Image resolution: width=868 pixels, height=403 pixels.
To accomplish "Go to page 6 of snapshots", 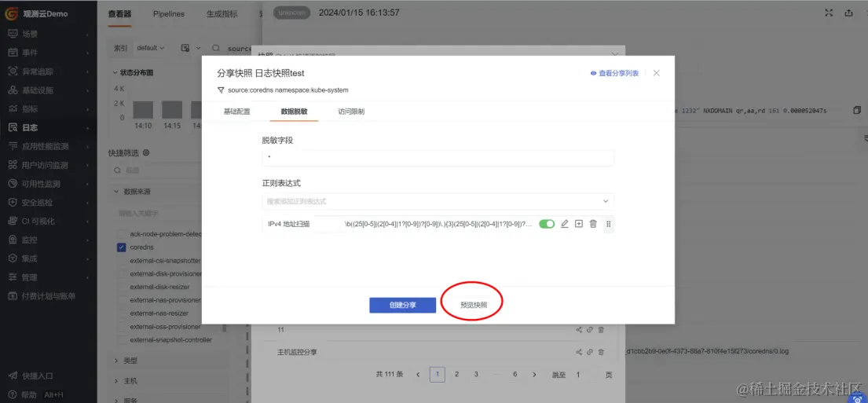I will pyautogui.click(x=515, y=375).
